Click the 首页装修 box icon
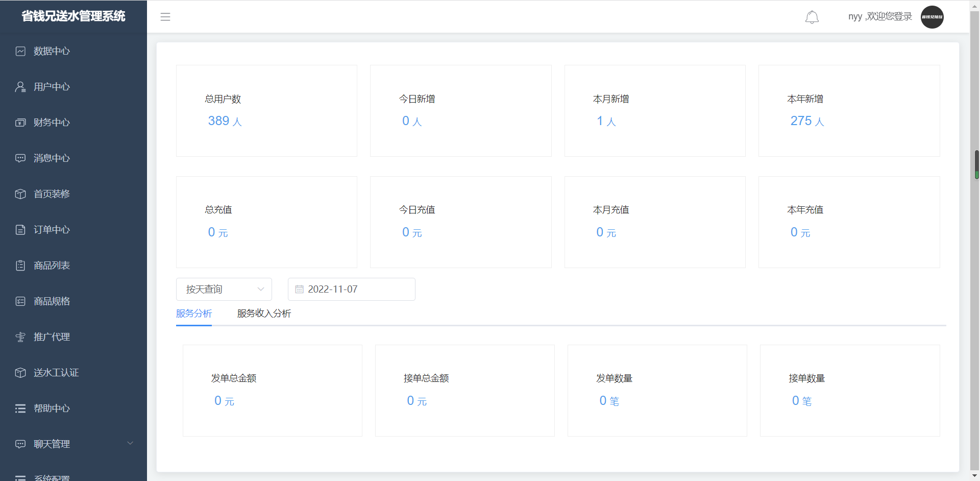Image resolution: width=980 pixels, height=481 pixels. pos(20,194)
